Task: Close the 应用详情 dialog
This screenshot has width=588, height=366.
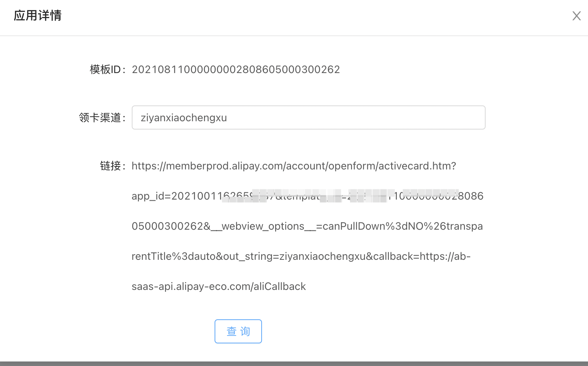Action: coord(576,16)
